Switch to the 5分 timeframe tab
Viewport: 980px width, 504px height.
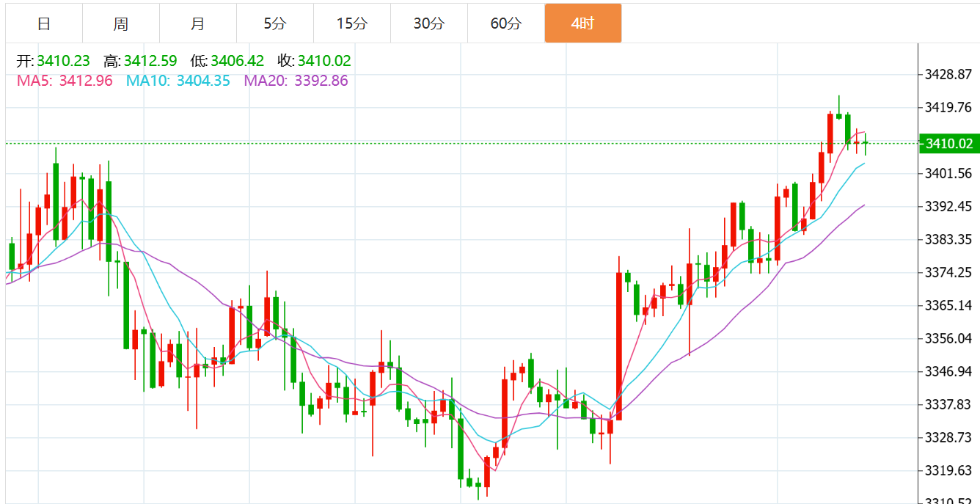click(x=275, y=23)
